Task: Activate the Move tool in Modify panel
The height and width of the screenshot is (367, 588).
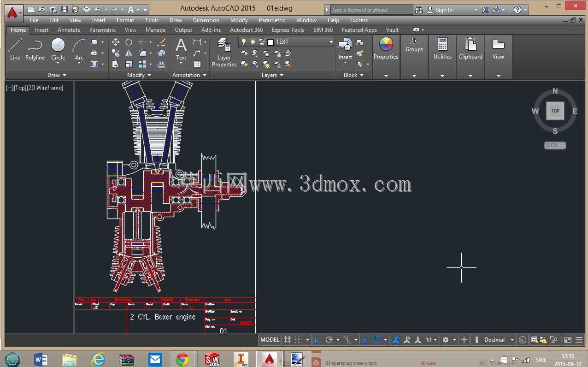Action: pyautogui.click(x=115, y=42)
